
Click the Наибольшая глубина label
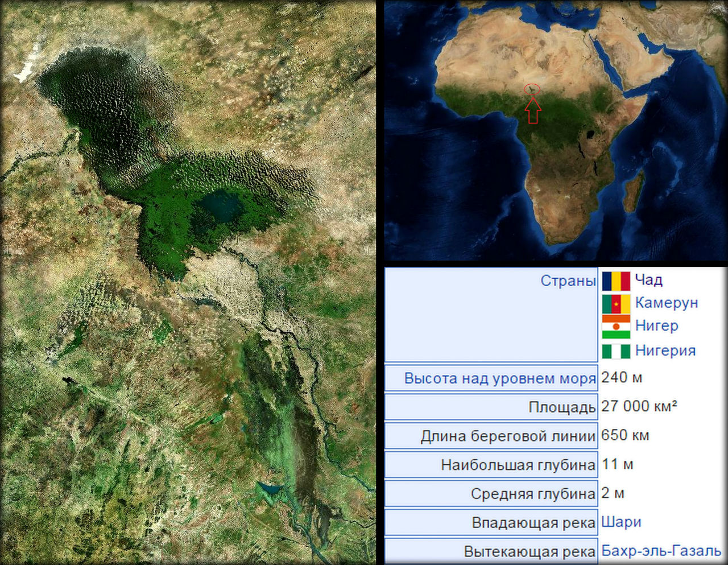[x=518, y=465]
